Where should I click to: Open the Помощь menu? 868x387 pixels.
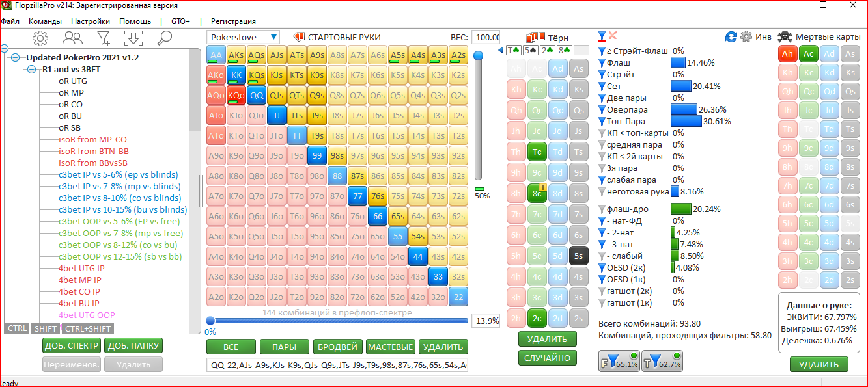(135, 21)
